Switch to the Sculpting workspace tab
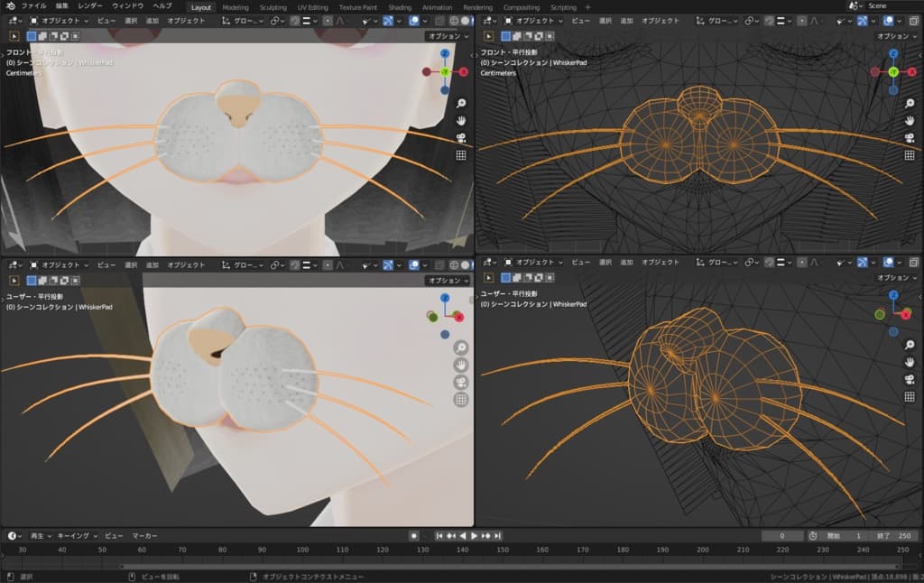This screenshot has height=583, width=924. pyautogui.click(x=272, y=6)
